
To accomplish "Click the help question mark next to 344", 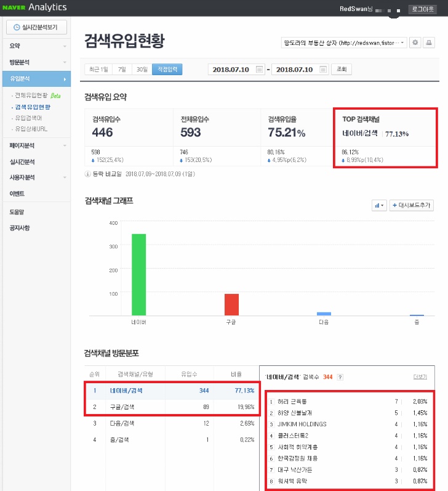I will click(340, 377).
